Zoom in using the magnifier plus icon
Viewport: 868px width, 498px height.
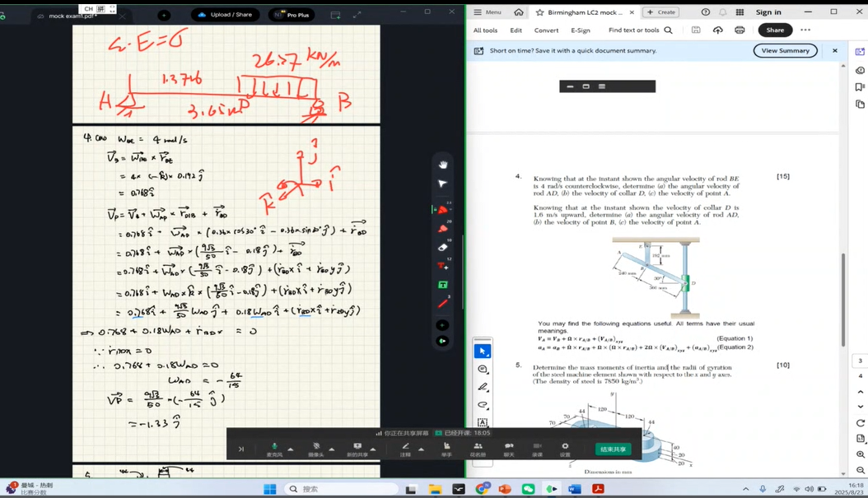(x=860, y=454)
